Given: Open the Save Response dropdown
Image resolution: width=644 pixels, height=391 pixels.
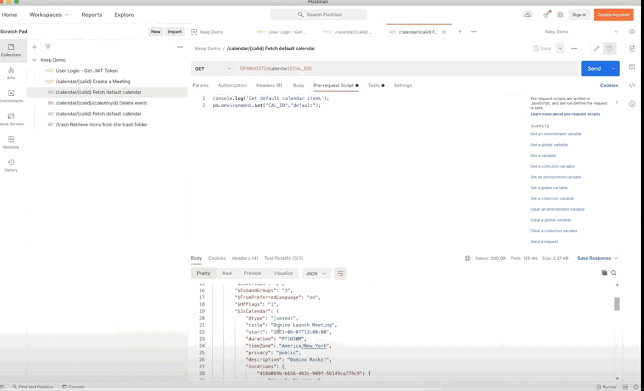Looking at the screenshot, I should 597,258.
